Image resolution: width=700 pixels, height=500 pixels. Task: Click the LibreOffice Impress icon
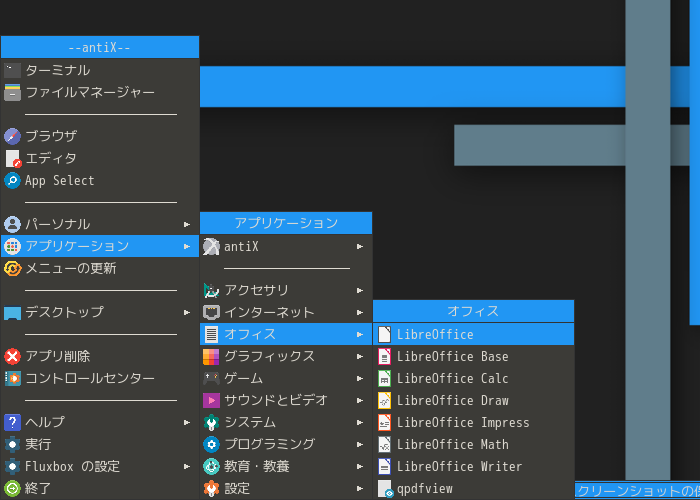384,422
